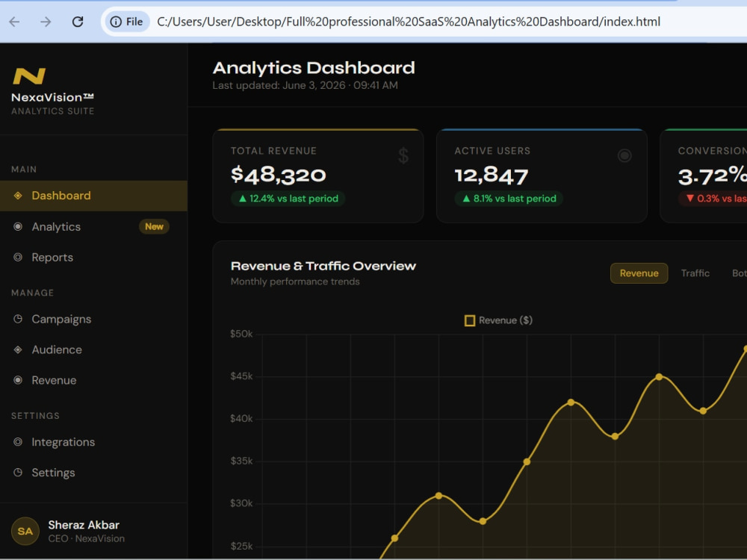Click the NexaVision N logo
747x560 pixels.
[29, 75]
